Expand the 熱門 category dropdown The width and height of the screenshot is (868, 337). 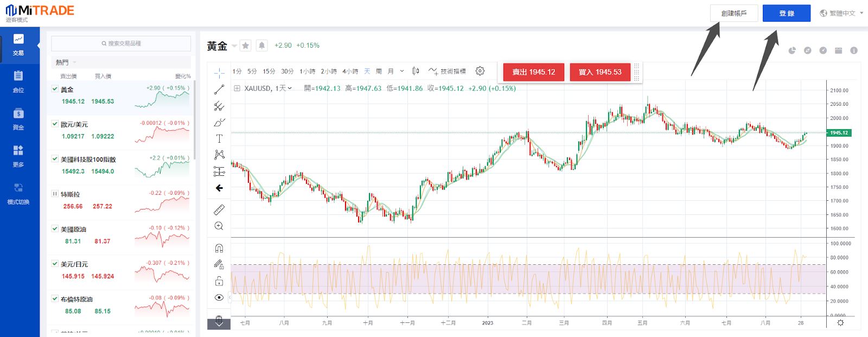[x=66, y=62]
